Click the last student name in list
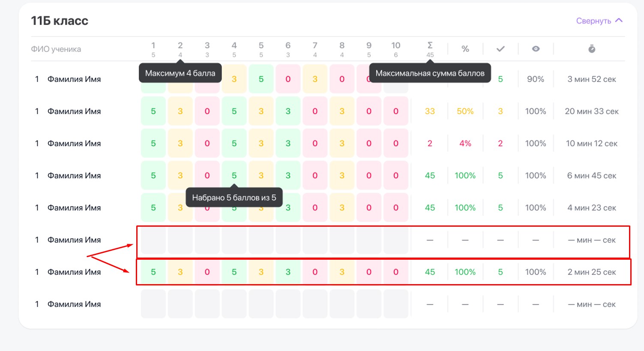The height and width of the screenshot is (351, 644). tap(74, 304)
